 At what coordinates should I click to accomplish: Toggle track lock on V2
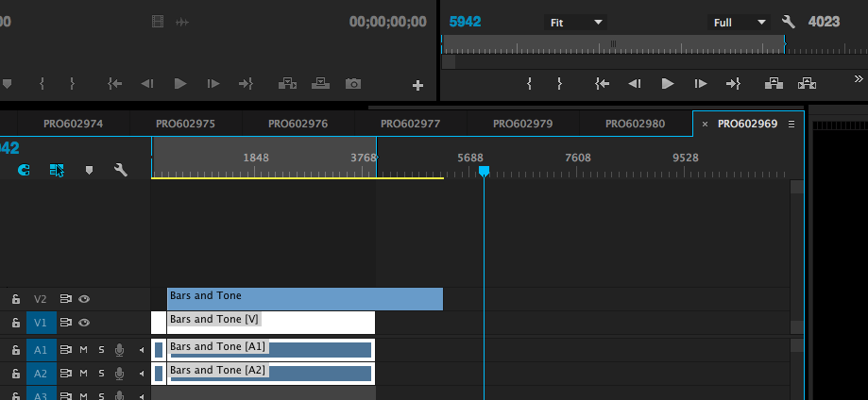pyautogui.click(x=16, y=299)
